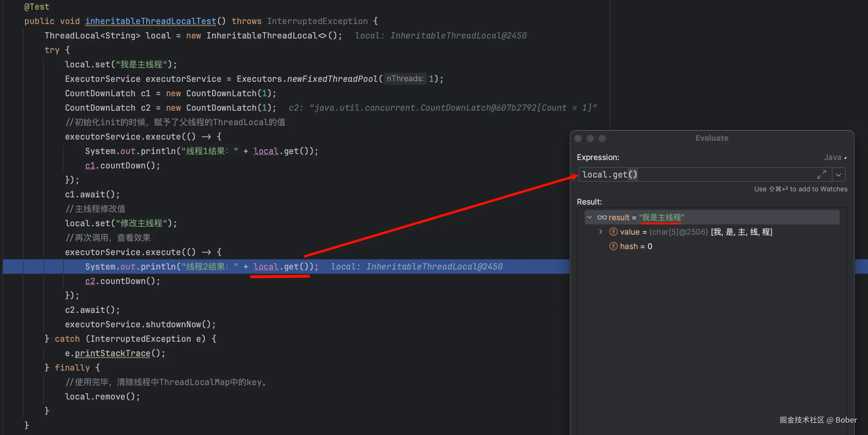Click the field icon next to value
The image size is (868, 435).
click(613, 232)
